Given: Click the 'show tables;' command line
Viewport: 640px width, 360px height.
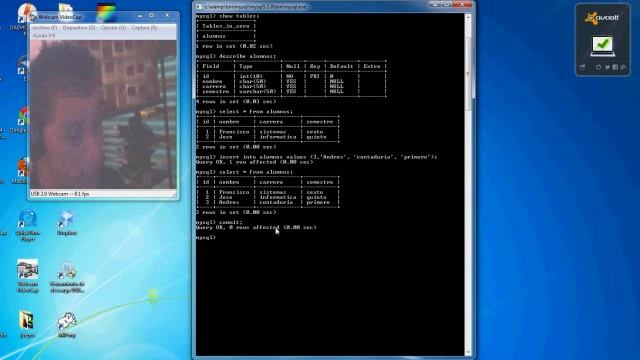Looking at the screenshot, I should (x=228, y=16).
